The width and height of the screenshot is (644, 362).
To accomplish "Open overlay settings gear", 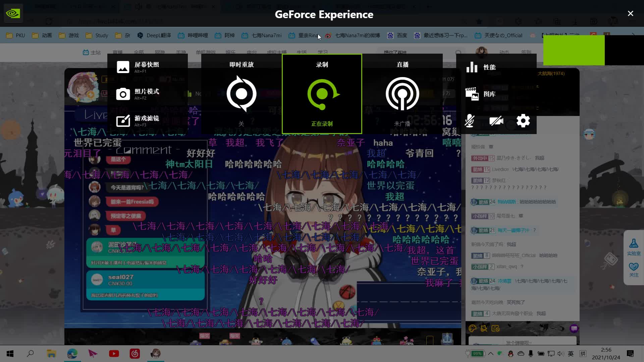I will [x=523, y=121].
